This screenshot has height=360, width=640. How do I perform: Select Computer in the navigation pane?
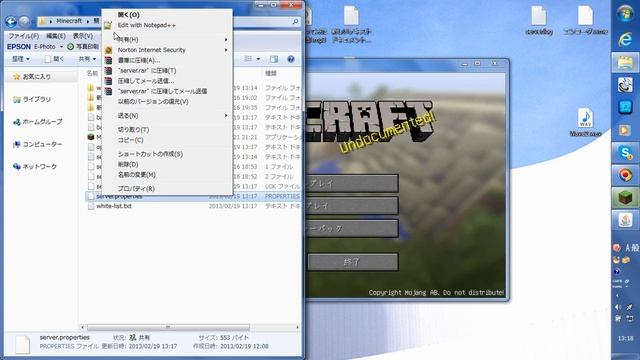38,144
